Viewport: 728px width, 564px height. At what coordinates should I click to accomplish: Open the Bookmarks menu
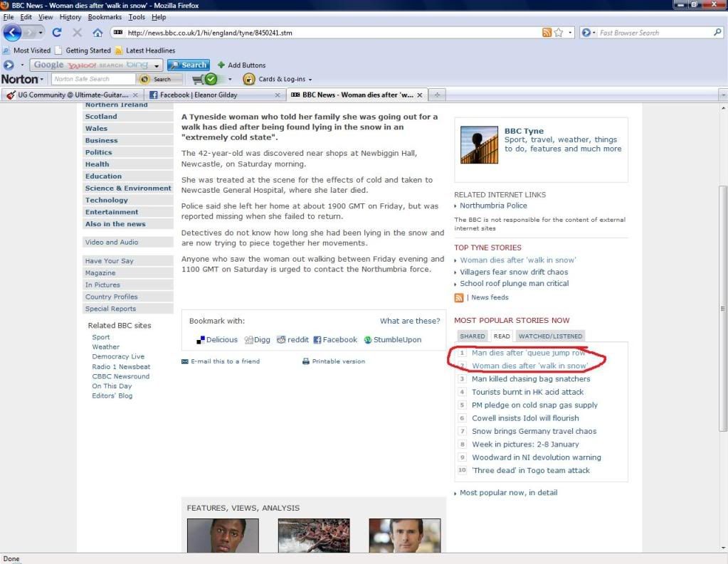[105, 17]
